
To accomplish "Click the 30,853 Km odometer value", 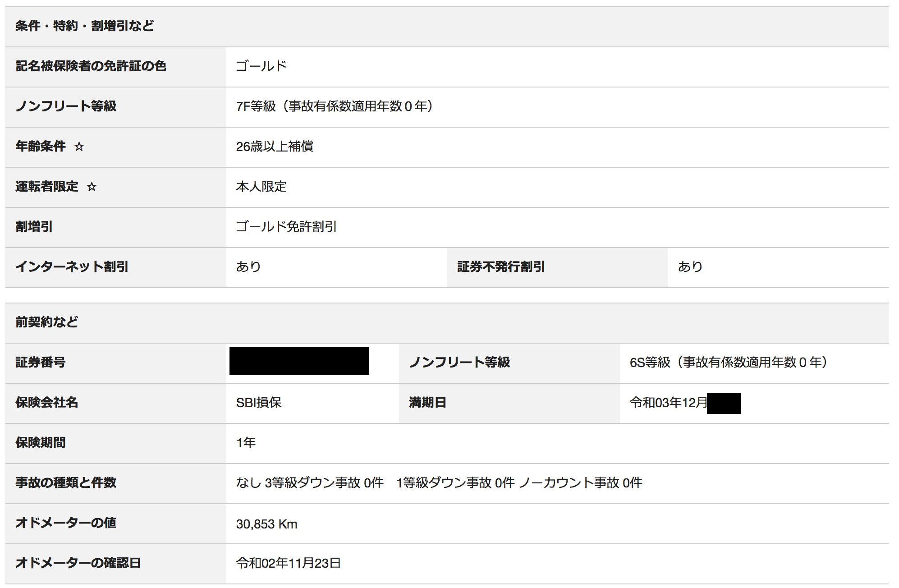I will pos(266,524).
